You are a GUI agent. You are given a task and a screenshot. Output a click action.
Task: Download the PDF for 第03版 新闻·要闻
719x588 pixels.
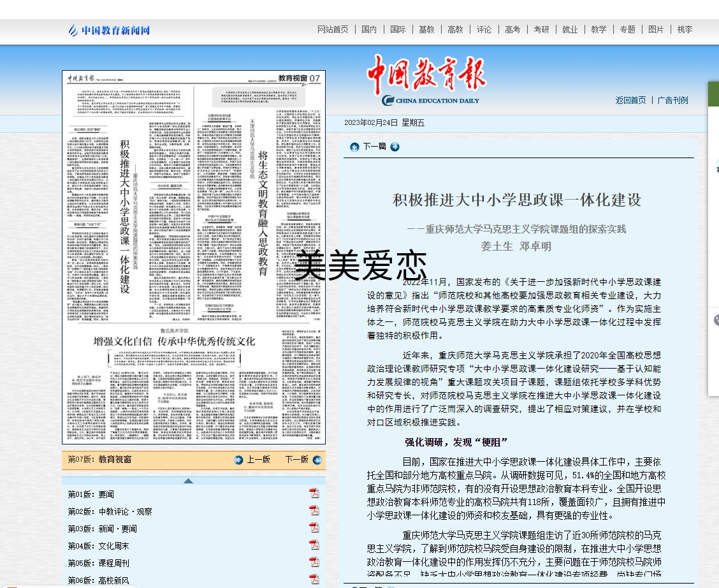(314, 527)
